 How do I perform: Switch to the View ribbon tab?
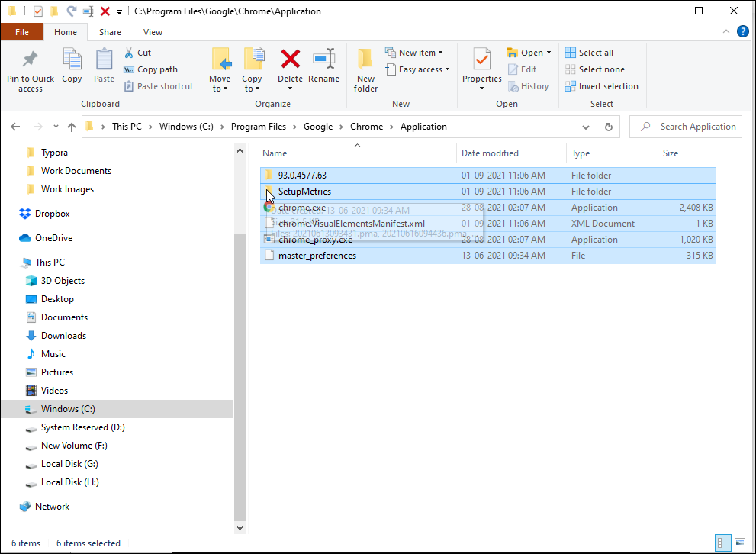coord(153,32)
